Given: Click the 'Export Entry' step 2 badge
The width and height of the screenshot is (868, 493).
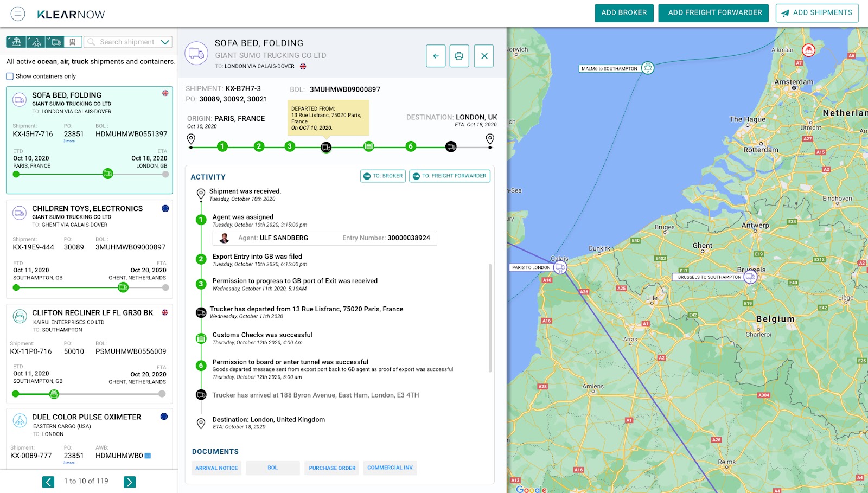Looking at the screenshot, I should [201, 259].
